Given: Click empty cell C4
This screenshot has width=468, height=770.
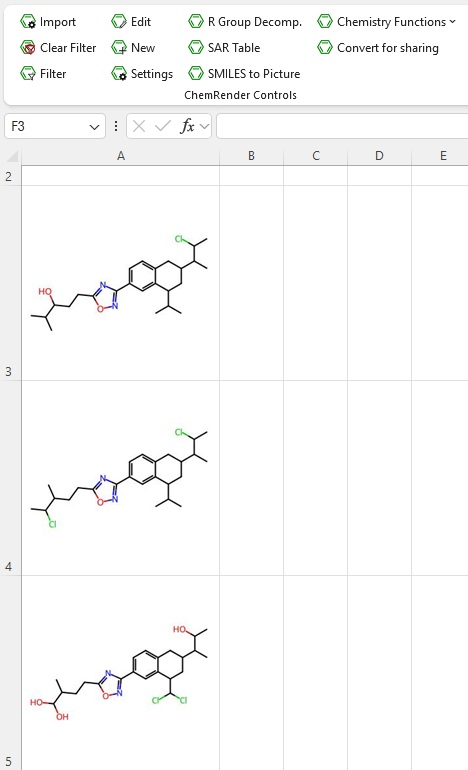Looking at the screenshot, I should tap(315, 478).
